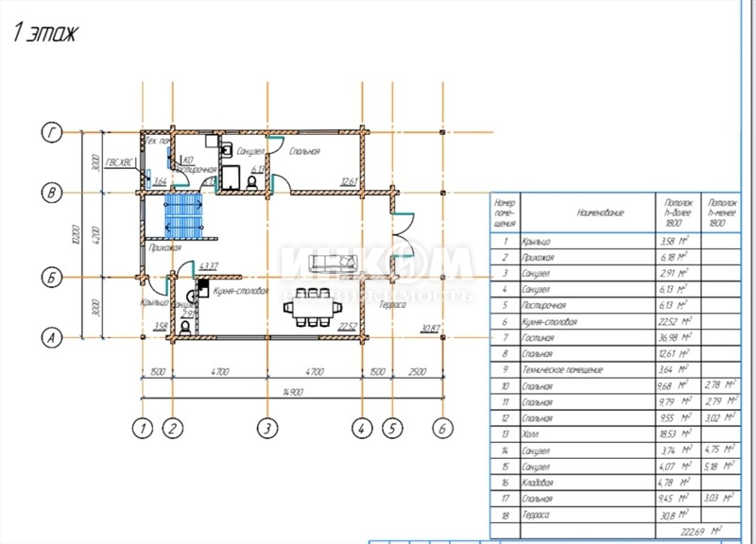Select the toilet symbol in upper Санузел
Screen dimensions: 756x544
tap(251, 181)
